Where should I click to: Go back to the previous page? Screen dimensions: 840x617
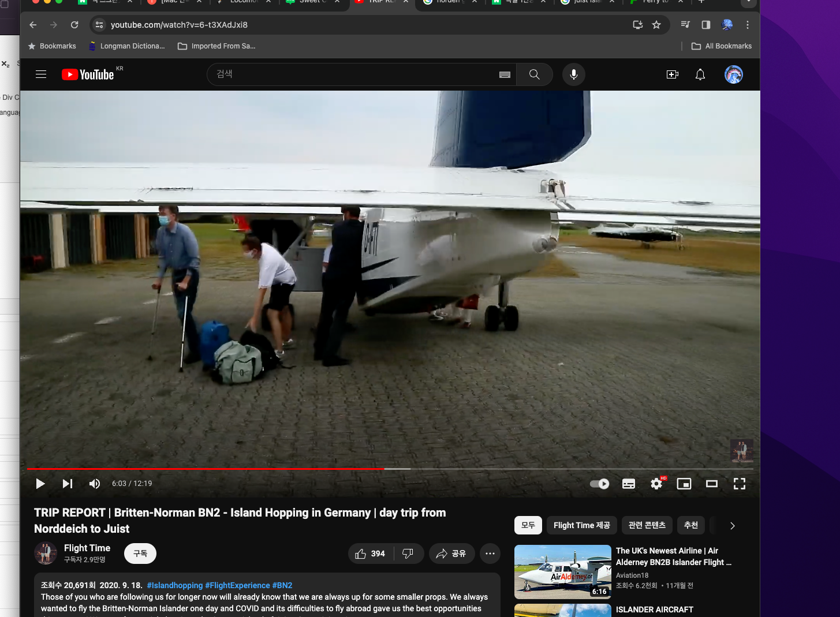pos(33,25)
